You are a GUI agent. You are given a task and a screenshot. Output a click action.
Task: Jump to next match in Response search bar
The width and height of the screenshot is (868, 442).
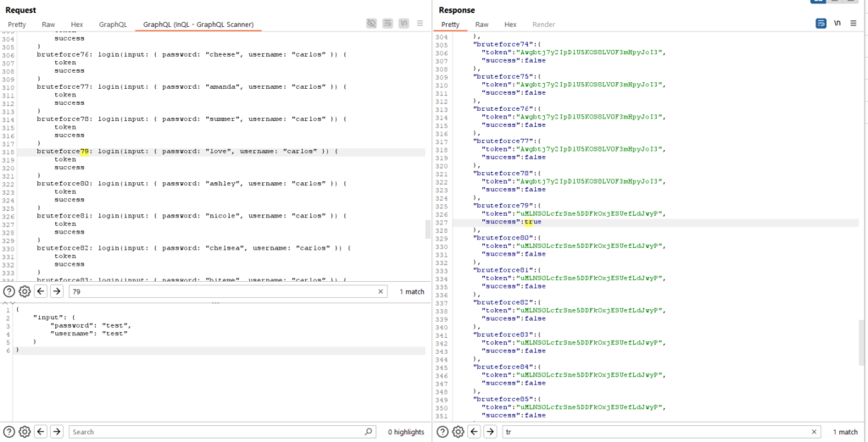[x=489, y=432]
